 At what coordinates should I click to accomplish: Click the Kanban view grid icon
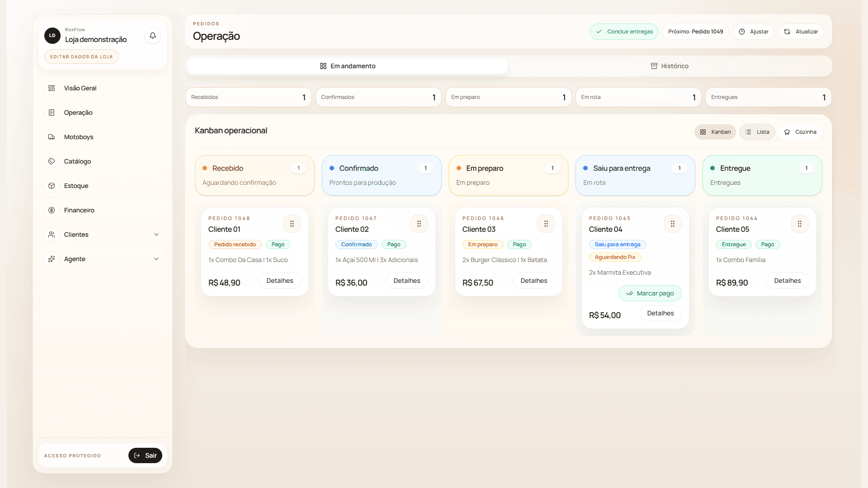pos(703,132)
